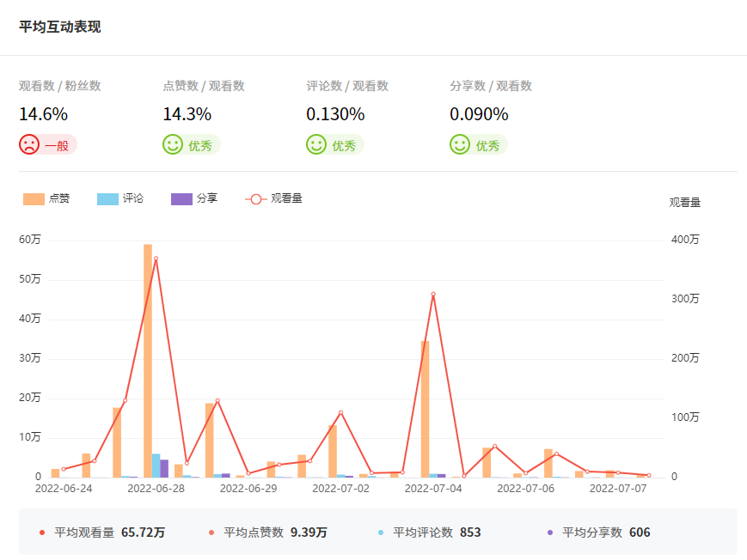Viewport: 747px width, 560px height.
Task: Click the 观看数 / 粉丝数 metric label
Action: pyautogui.click(x=60, y=86)
